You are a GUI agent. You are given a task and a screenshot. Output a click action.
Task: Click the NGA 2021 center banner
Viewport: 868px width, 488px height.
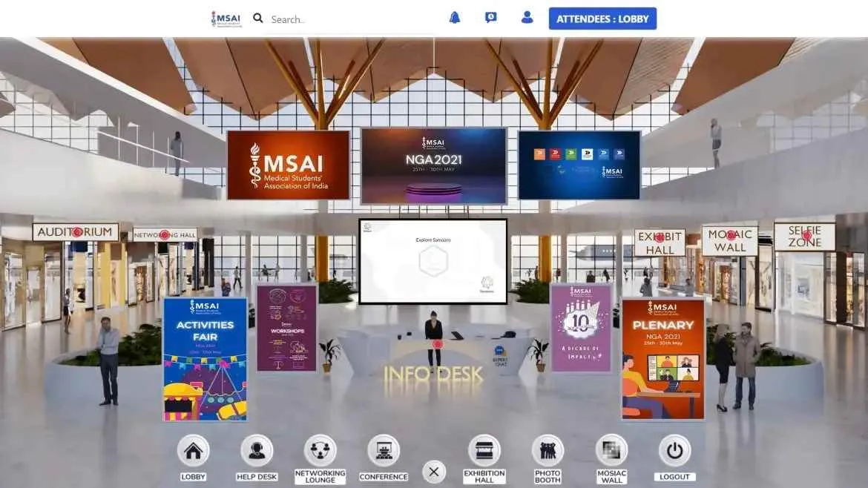pyautogui.click(x=433, y=165)
